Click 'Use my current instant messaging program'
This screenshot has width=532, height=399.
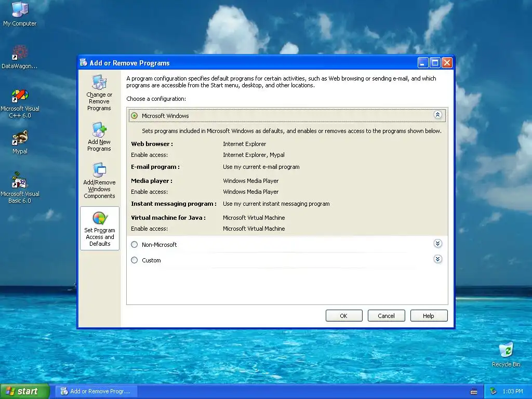click(276, 204)
